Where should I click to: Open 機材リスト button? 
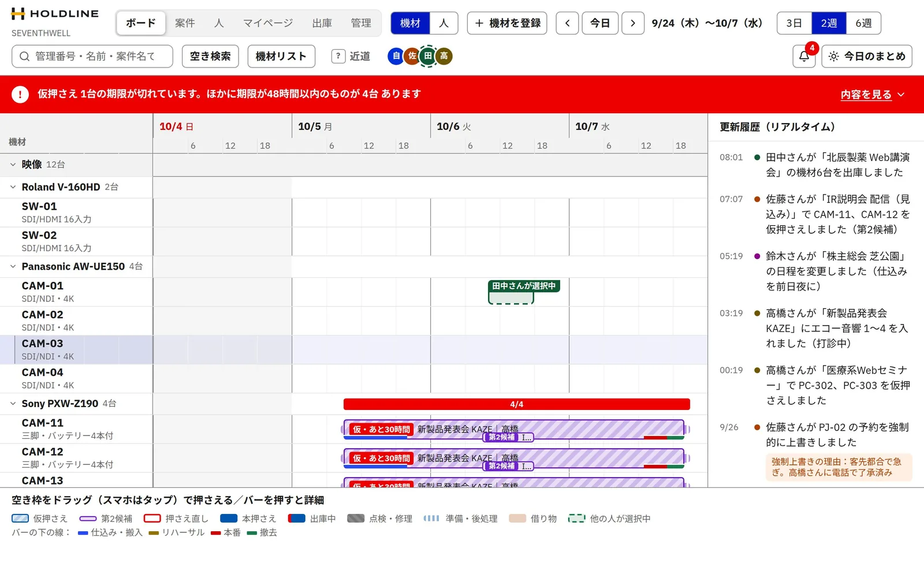[281, 56]
